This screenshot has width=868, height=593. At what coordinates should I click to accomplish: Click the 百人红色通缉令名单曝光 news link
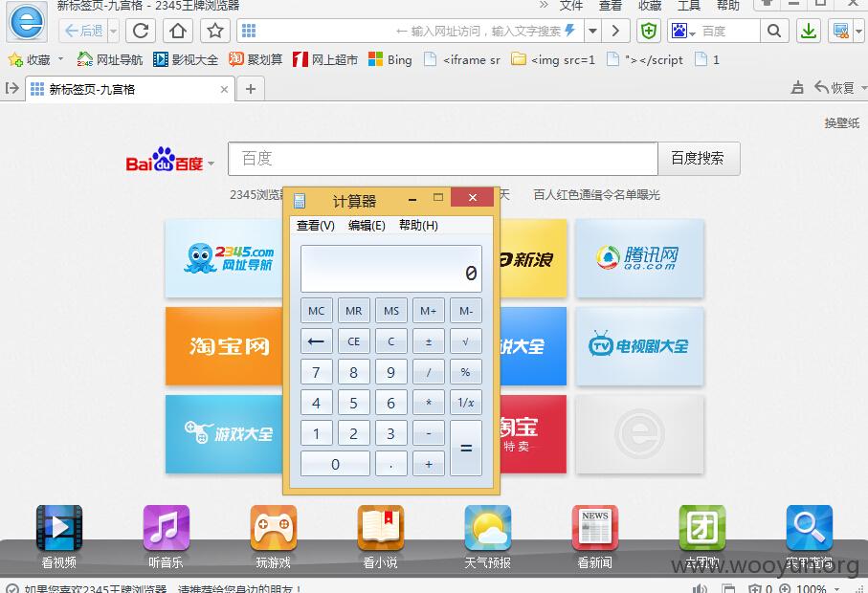[x=597, y=195]
